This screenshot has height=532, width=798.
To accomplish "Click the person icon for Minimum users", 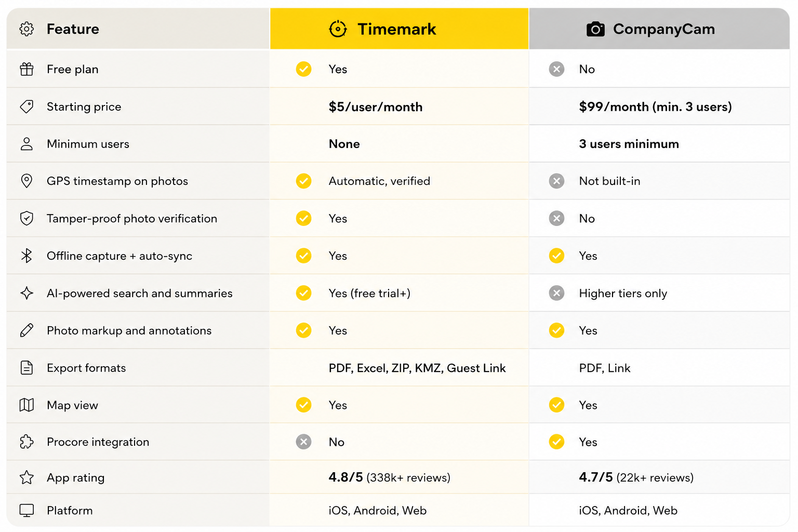I will [26, 144].
